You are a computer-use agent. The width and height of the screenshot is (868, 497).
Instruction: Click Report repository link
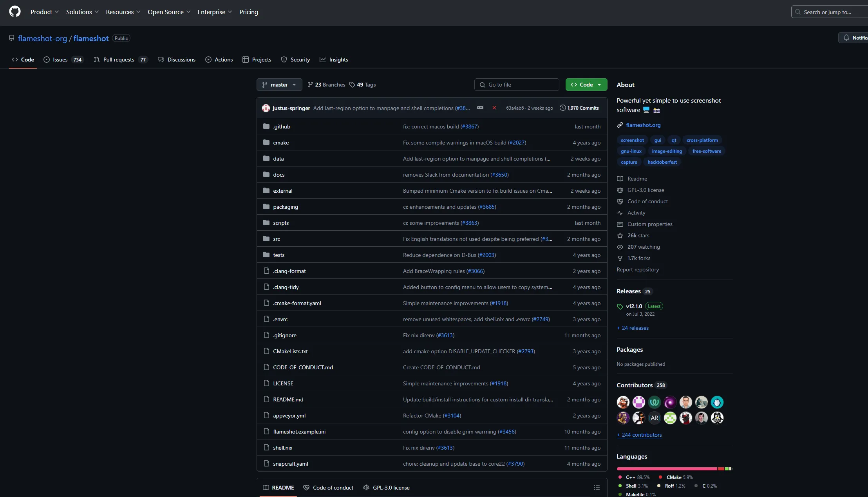pyautogui.click(x=638, y=269)
